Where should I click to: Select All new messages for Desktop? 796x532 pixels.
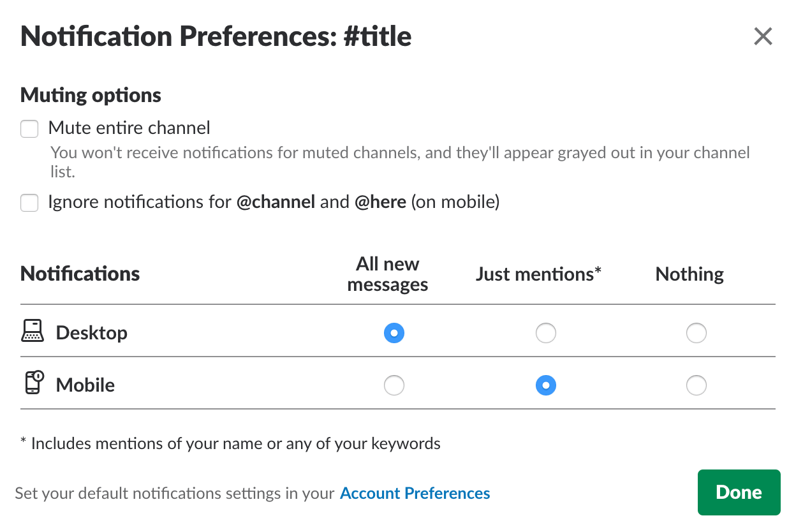[x=394, y=333]
